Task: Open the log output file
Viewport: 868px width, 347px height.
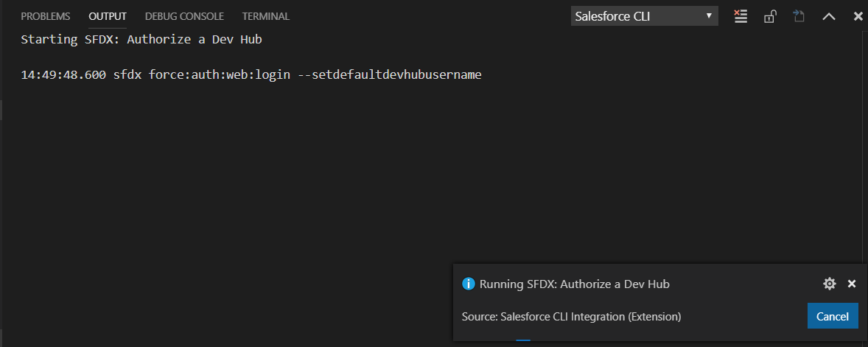Action: (x=799, y=16)
